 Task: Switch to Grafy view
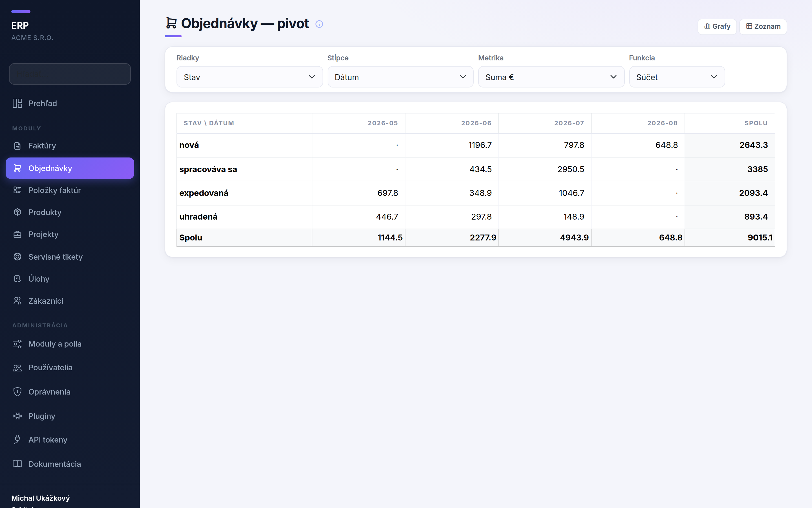(717, 26)
